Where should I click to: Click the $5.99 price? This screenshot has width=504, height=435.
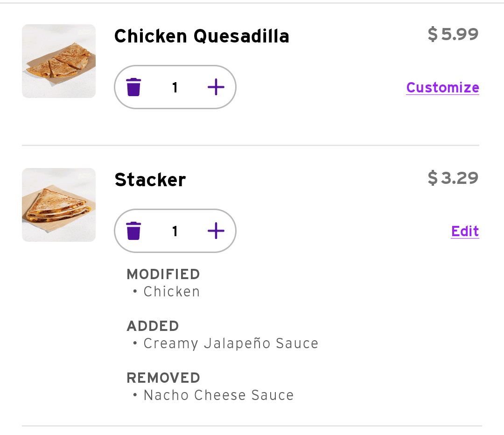click(x=453, y=35)
